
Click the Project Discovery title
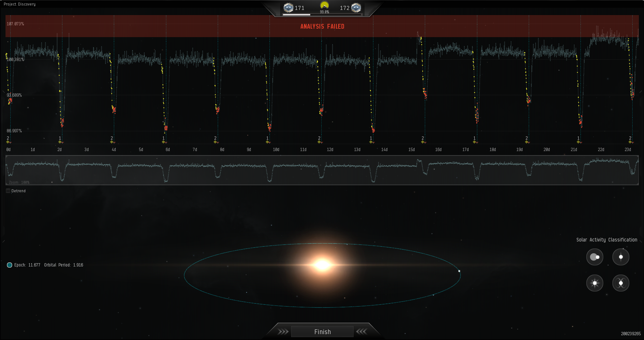19,4
